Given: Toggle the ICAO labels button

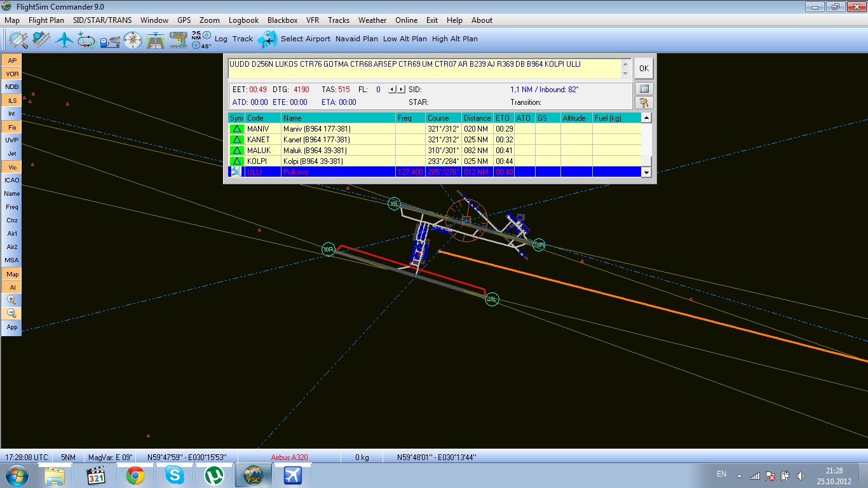Looking at the screenshot, I should pyautogui.click(x=12, y=180).
